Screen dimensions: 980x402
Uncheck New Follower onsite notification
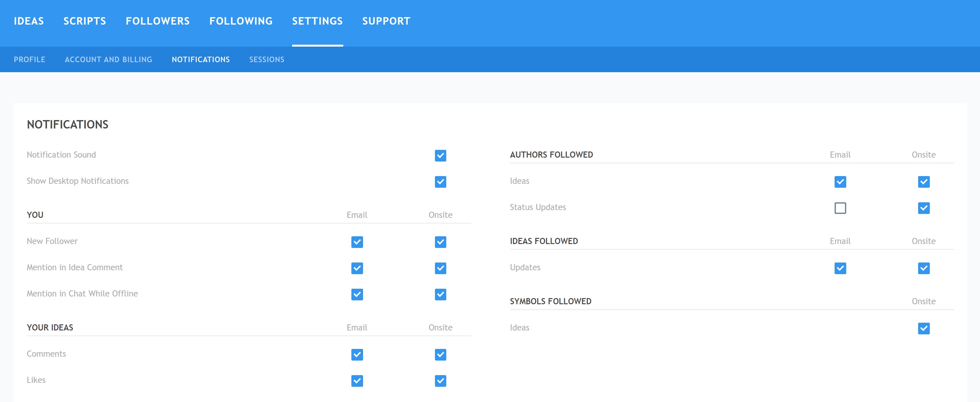[x=440, y=242]
